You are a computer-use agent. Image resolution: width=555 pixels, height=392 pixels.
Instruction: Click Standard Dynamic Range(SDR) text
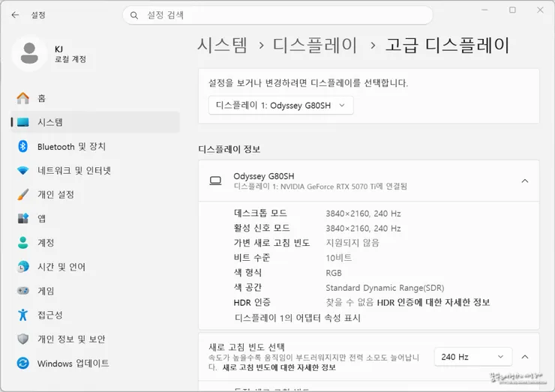(x=385, y=288)
